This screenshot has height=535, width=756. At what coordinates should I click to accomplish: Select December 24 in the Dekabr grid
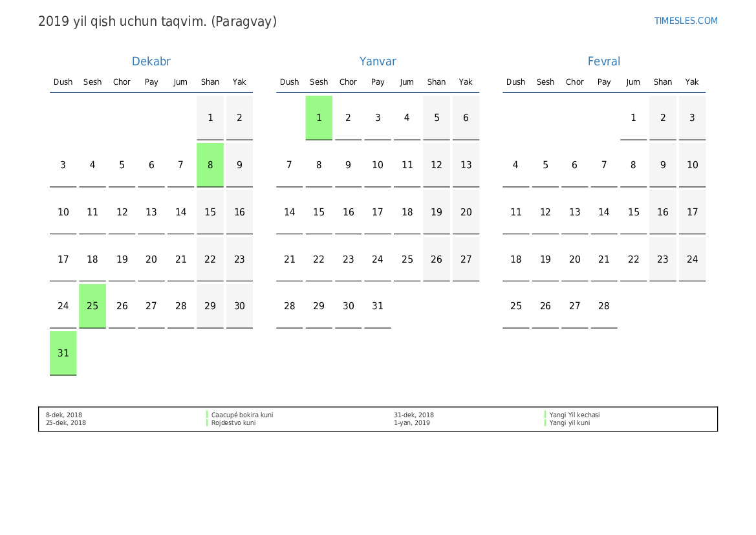[63, 306]
